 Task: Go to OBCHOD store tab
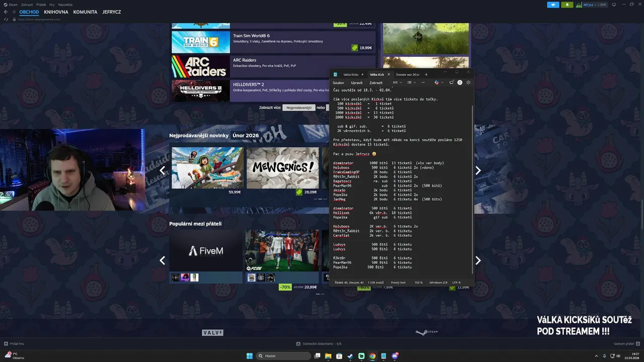click(29, 12)
